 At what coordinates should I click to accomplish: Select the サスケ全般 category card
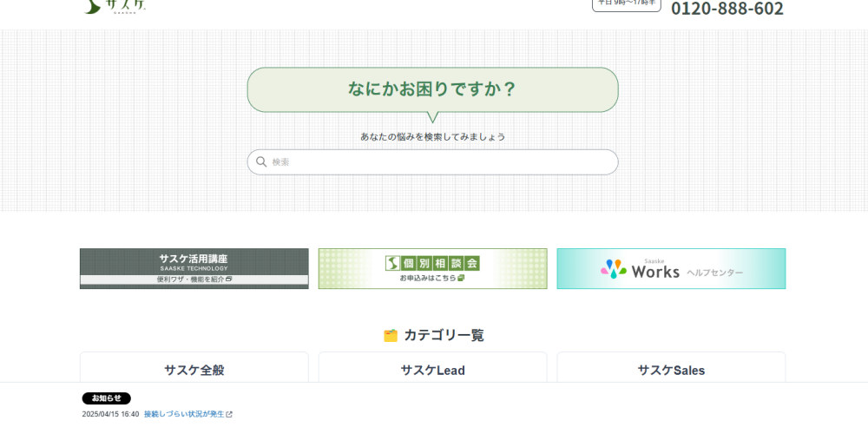194,369
